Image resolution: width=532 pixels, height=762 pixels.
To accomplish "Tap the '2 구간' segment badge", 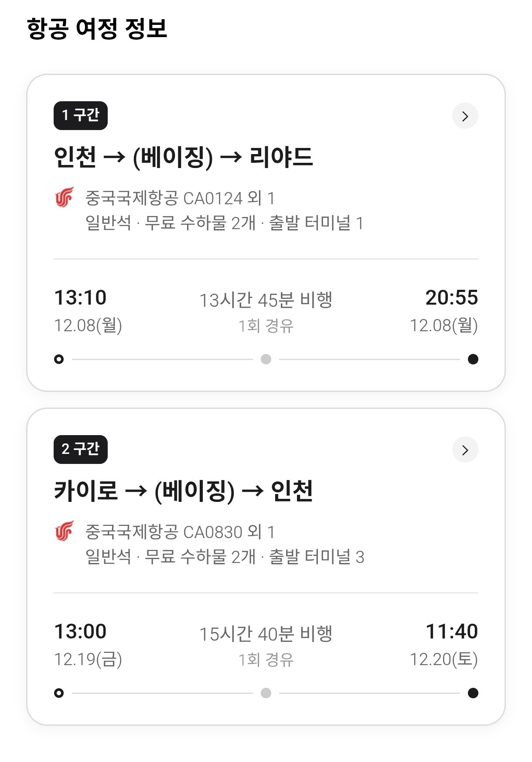I will point(81,450).
